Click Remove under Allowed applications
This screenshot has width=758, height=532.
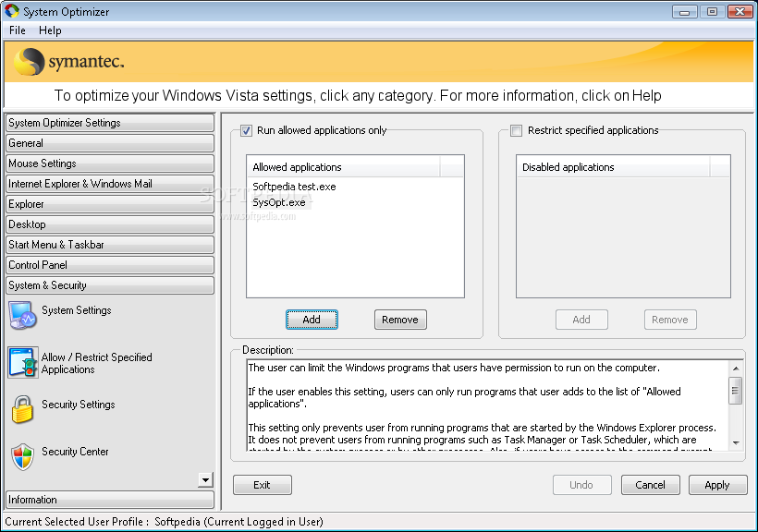pyautogui.click(x=400, y=320)
